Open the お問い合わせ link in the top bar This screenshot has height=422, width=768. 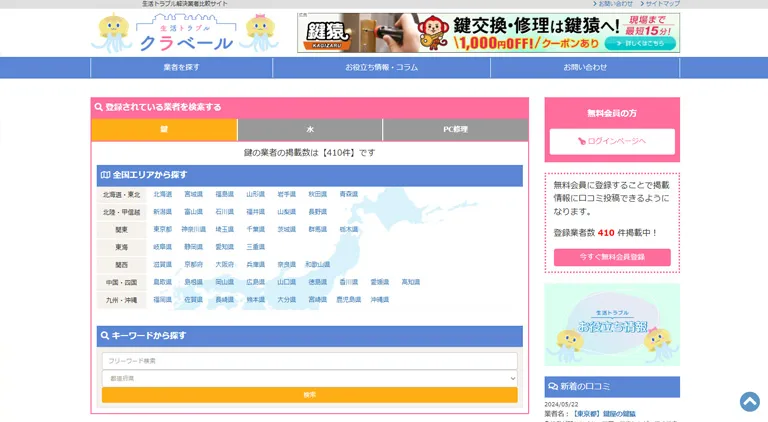pos(613,3)
